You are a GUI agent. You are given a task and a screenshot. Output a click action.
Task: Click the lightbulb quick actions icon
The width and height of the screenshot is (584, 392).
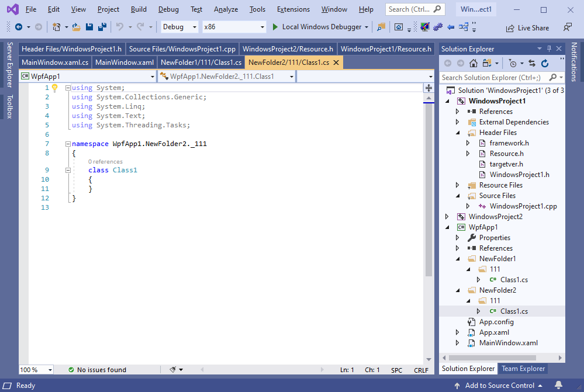click(x=55, y=88)
